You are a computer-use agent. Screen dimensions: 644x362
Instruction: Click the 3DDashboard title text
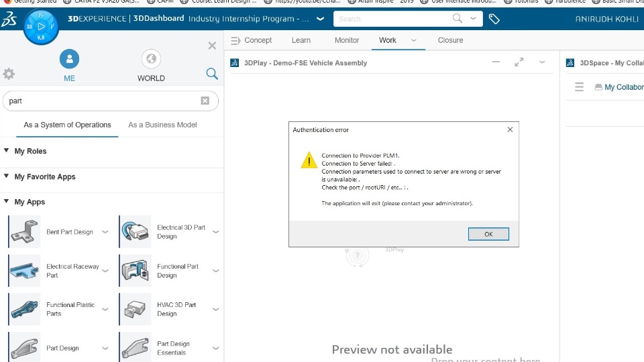point(158,19)
